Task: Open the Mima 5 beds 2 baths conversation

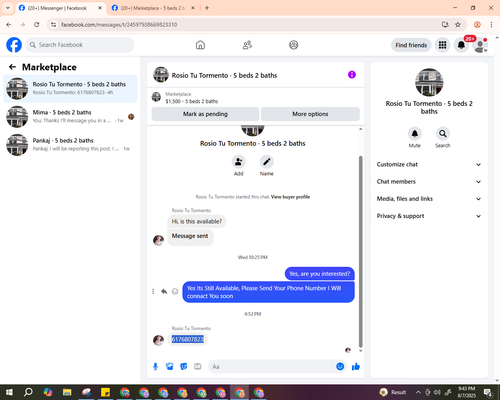Action: (x=70, y=116)
